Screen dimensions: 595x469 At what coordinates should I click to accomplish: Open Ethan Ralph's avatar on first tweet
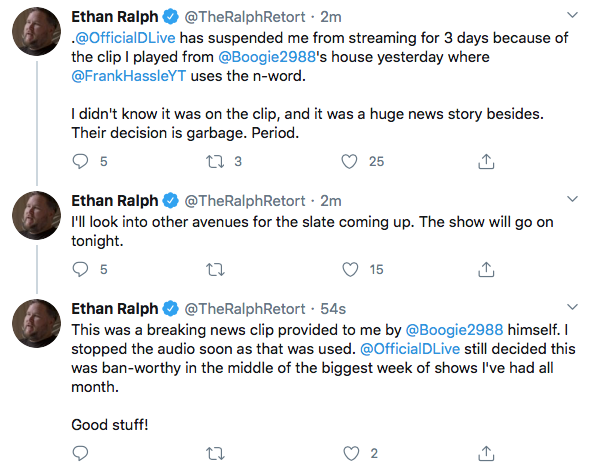(36, 31)
